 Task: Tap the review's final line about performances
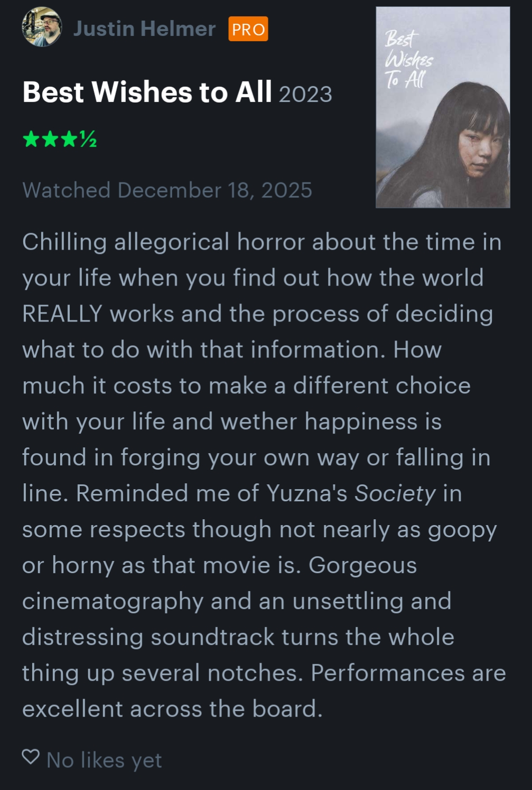(x=172, y=709)
